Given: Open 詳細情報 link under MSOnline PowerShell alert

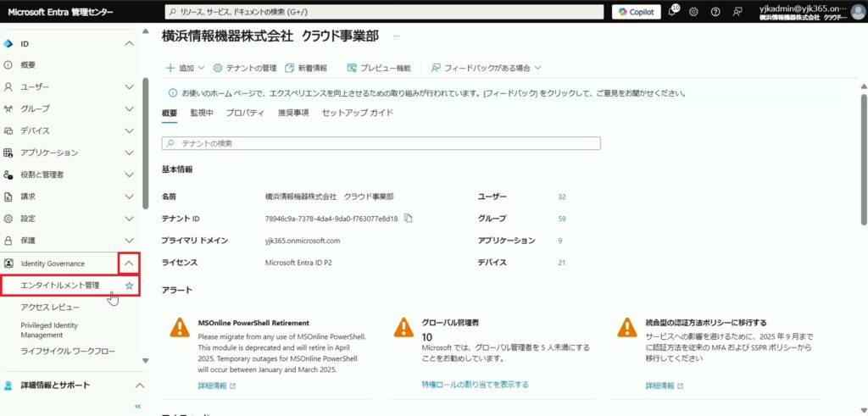Looking at the screenshot, I should (216, 385).
